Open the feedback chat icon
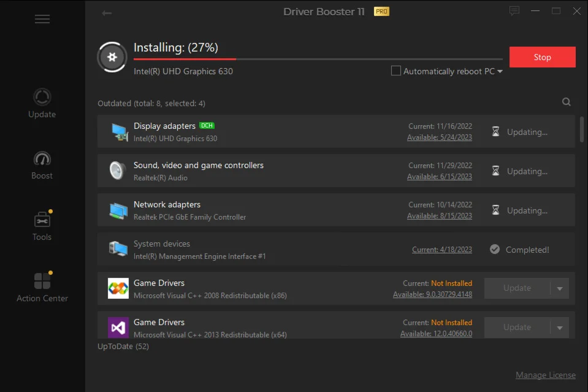This screenshot has height=392, width=588. click(514, 11)
